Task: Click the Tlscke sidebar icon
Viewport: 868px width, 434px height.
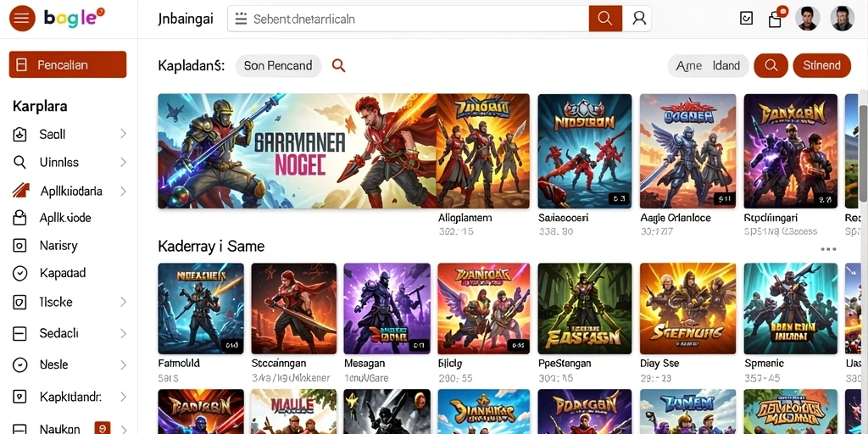Action: click(20, 303)
